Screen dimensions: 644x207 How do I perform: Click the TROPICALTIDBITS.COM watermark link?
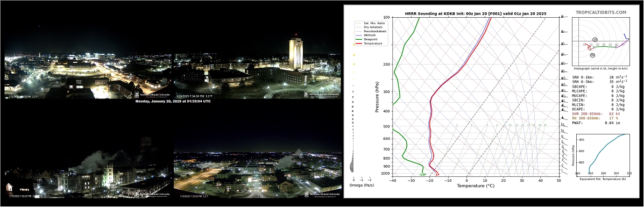tap(601, 13)
